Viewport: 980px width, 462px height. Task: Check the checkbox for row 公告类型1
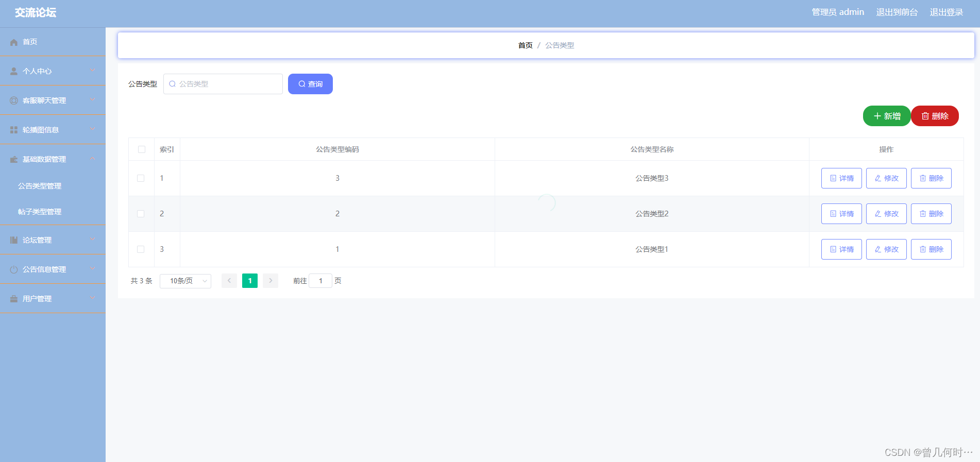141,249
